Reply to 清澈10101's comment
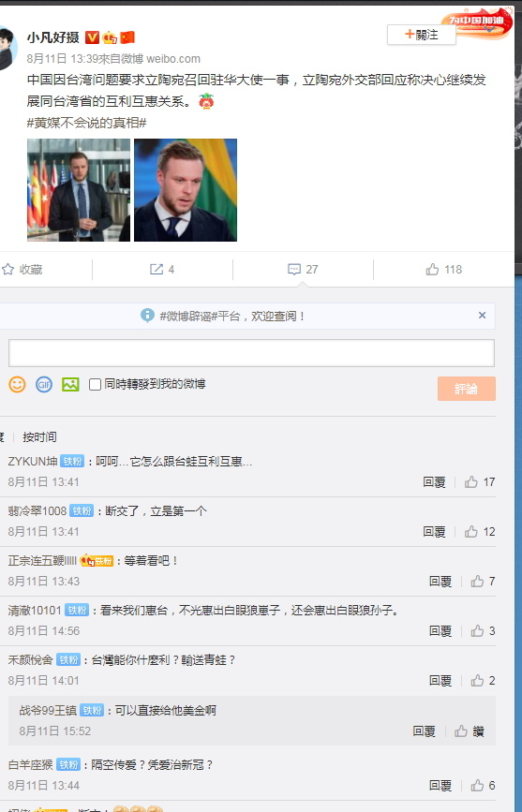522x812 pixels. click(440, 630)
